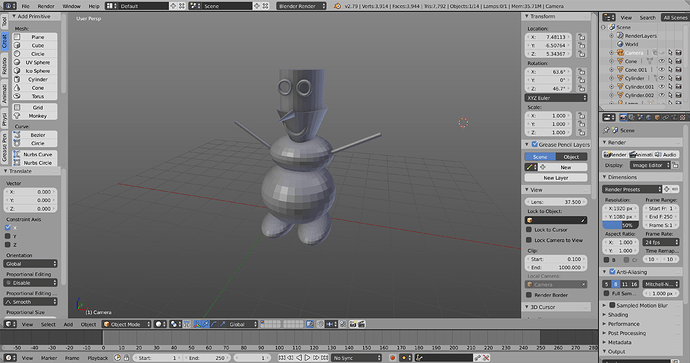The image size is (690, 363).
Task: Open the Playback menu in timeline
Action: pos(98,358)
